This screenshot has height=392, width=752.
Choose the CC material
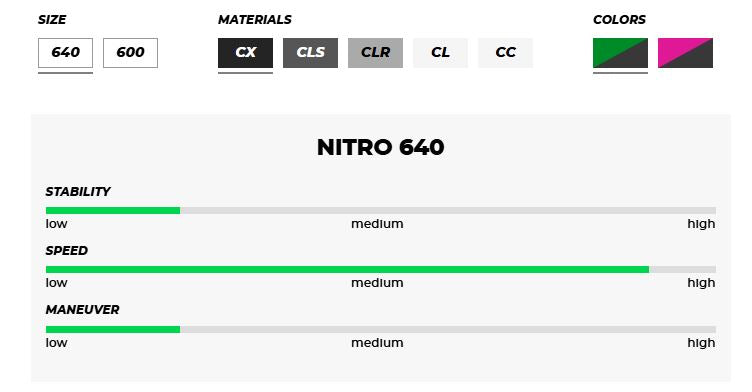(505, 53)
